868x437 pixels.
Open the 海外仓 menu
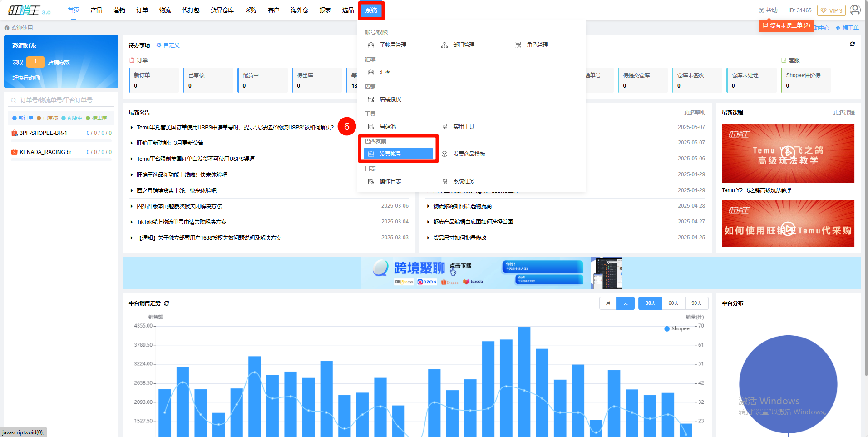coord(300,10)
